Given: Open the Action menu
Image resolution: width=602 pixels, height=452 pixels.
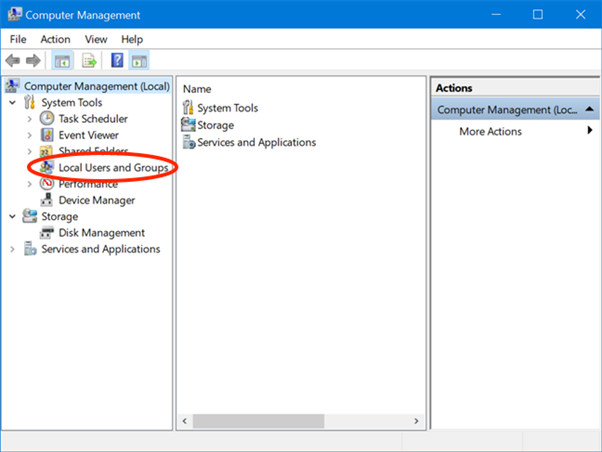Looking at the screenshot, I should pos(55,38).
